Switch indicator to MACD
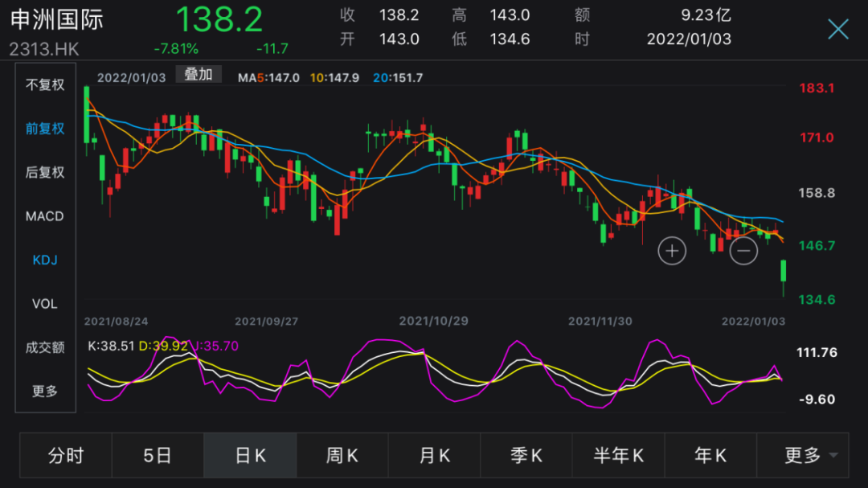 tap(45, 216)
